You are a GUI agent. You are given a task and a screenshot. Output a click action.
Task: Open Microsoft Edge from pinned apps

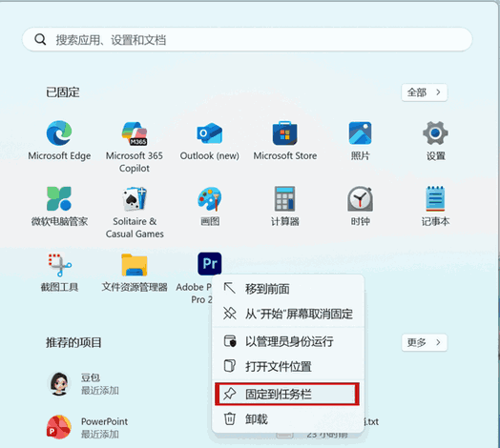(59, 140)
